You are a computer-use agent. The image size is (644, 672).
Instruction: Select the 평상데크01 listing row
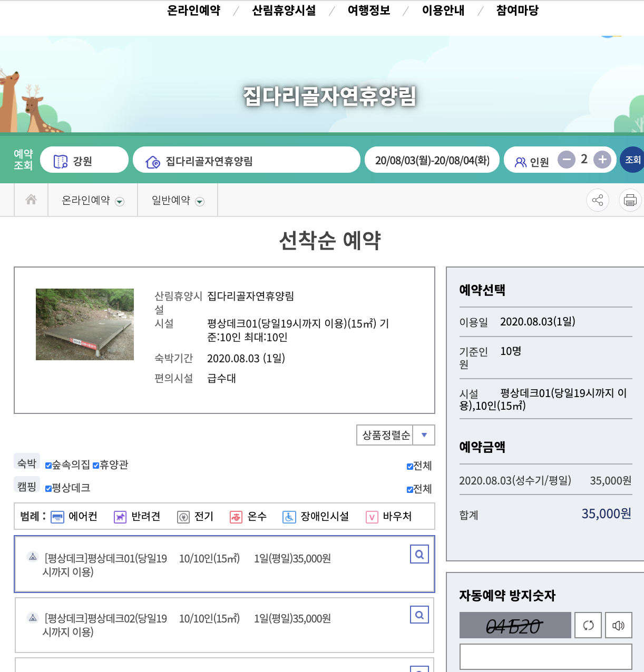click(x=225, y=564)
